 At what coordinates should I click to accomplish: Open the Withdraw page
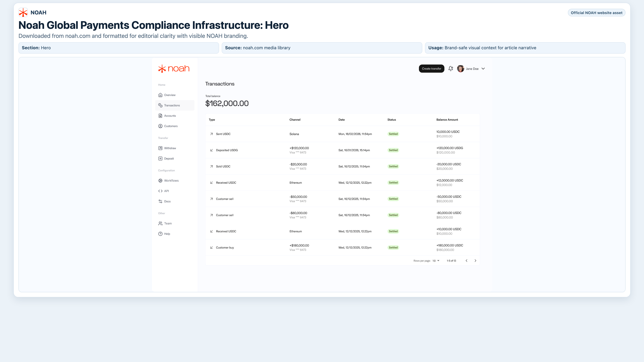click(x=170, y=148)
